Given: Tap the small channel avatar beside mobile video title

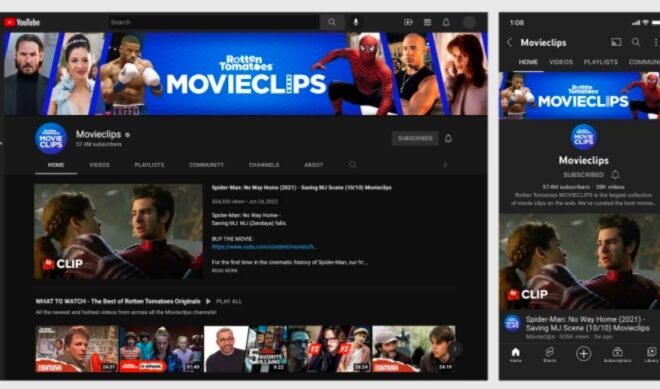Looking at the screenshot, I should coord(512,323).
